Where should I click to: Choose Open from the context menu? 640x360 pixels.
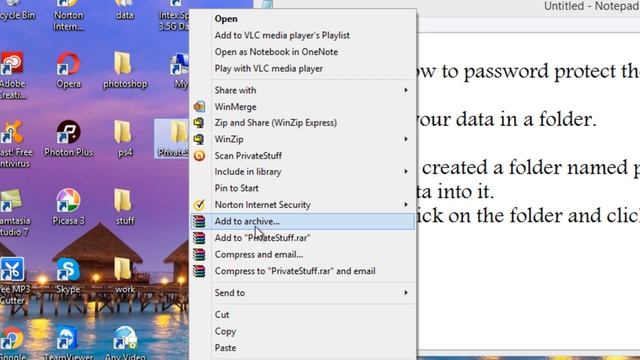point(303,19)
